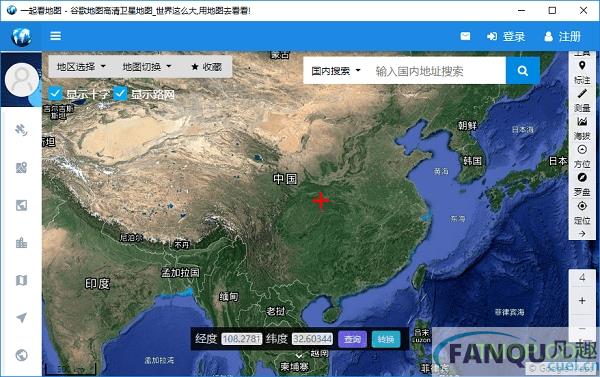Expand the 地区选择 dropdown
Screen dimensions: 600x377
click(81, 67)
